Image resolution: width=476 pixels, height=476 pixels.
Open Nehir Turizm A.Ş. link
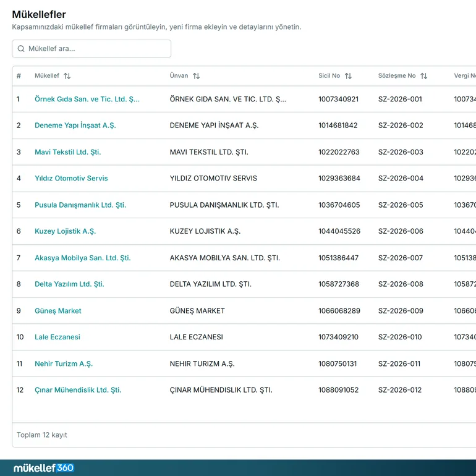pyautogui.click(x=64, y=363)
